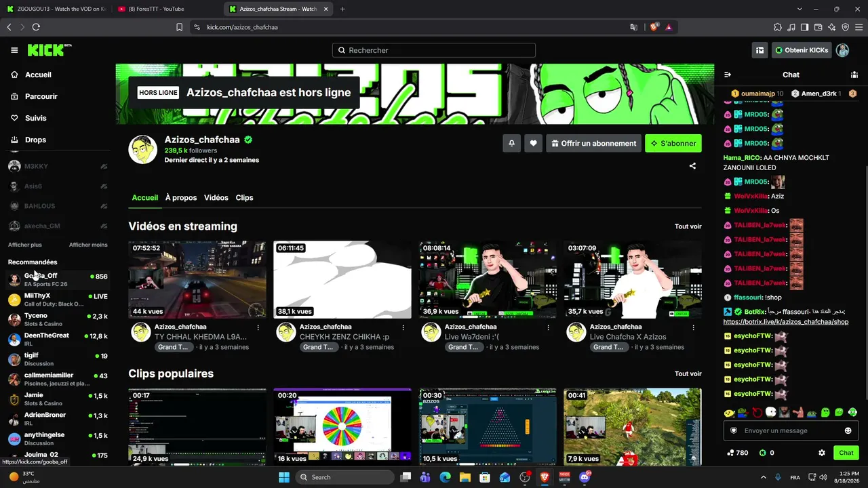Click the Rechercher search field
This screenshot has height=488, width=868.
point(434,50)
